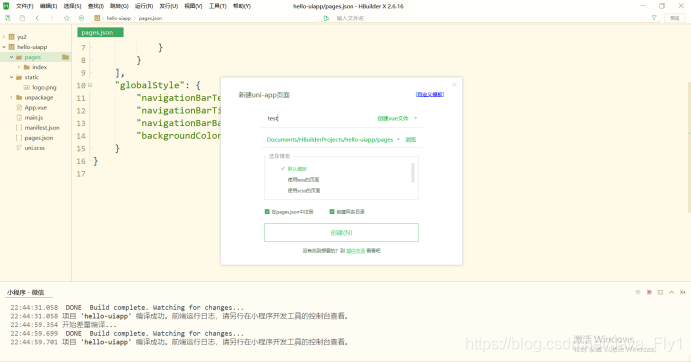Click the HBuilder X logo icon
The image size is (691, 362).
6,6
